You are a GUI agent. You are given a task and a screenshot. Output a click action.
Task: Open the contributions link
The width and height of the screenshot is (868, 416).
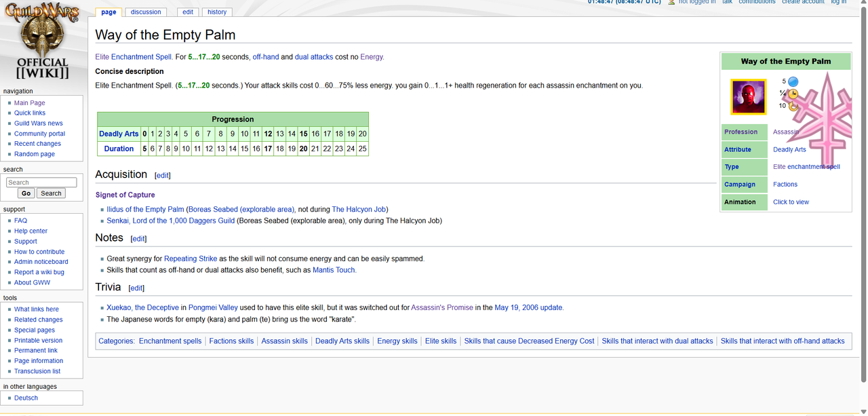coord(757,2)
